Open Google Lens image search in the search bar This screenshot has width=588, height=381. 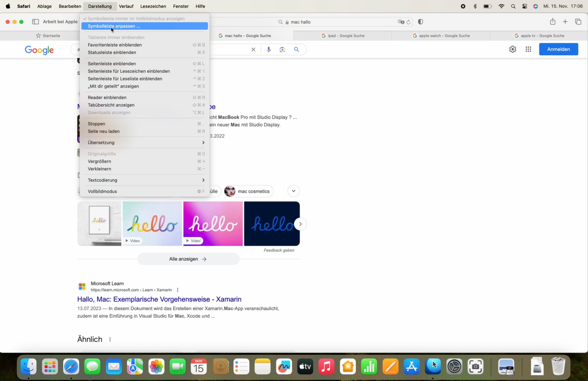[x=282, y=49]
